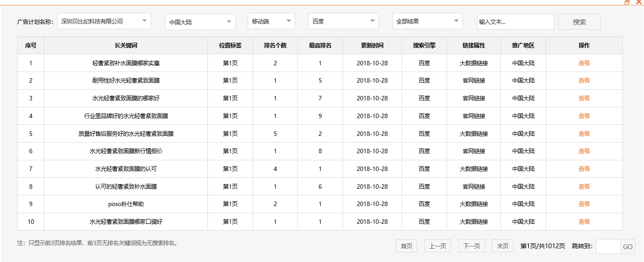The height and width of the screenshot is (262, 644).
Task: Click the 输入文本 search text field
Action: click(515, 21)
